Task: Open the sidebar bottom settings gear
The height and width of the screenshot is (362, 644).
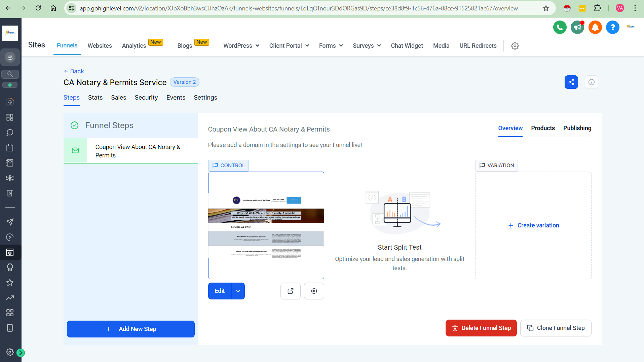Action: point(10,352)
